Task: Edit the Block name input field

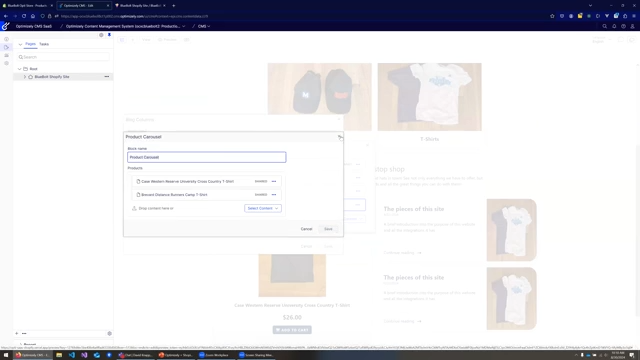Action: [207, 157]
